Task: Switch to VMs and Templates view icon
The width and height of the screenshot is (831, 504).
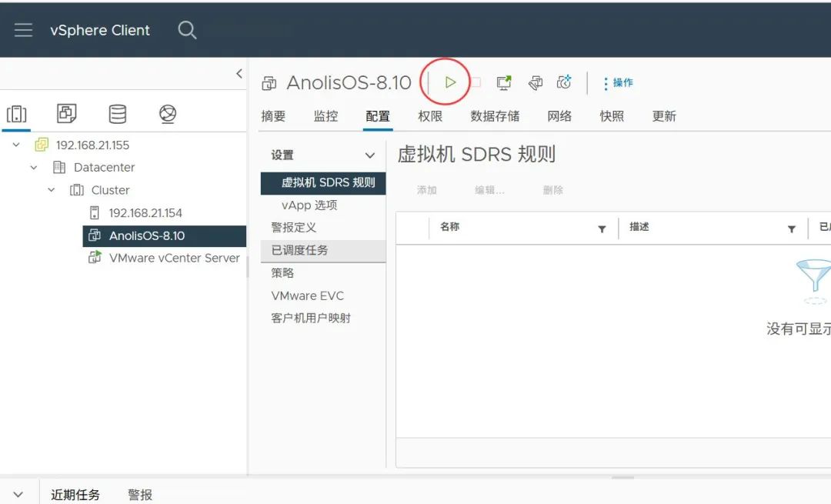Action: [x=67, y=113]
